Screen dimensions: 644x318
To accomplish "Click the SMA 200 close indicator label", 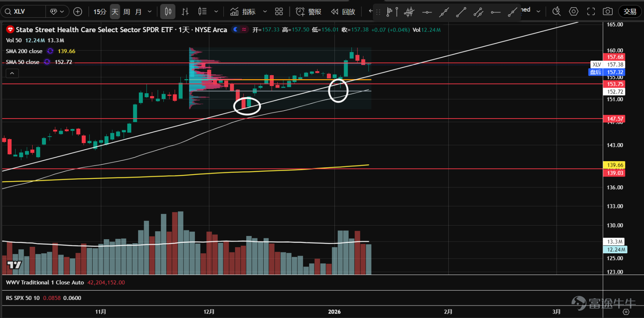I will 24,51.
